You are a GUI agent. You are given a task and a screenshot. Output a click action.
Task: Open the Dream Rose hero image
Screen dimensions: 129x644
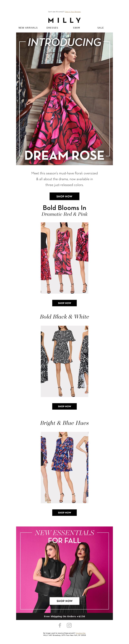tap(64, 99)
